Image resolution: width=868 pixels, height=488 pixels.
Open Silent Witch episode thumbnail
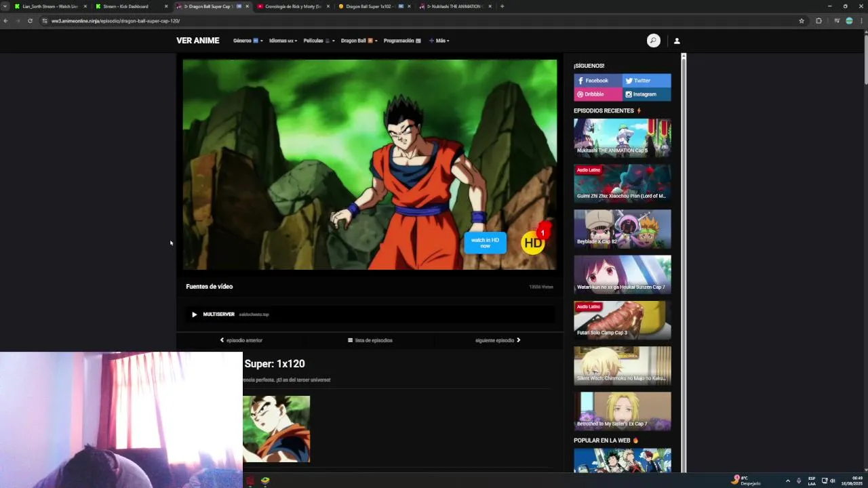tap(623, 366)
